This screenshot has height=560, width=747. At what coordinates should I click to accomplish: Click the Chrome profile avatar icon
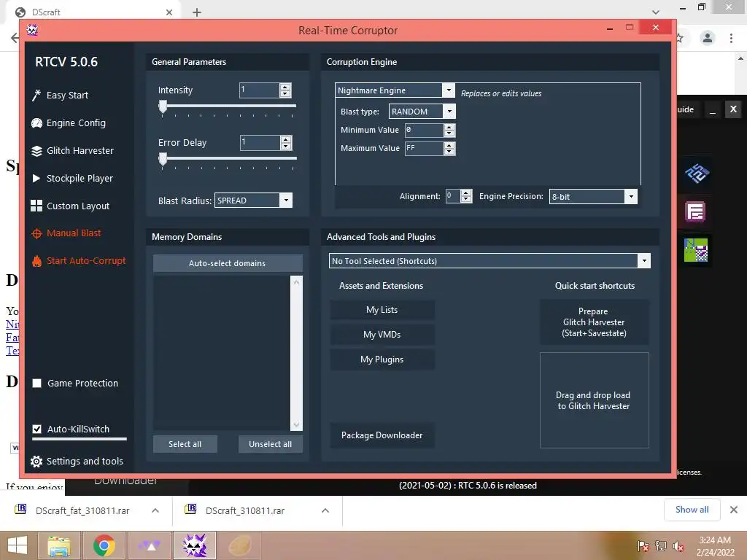coord(708,38)
